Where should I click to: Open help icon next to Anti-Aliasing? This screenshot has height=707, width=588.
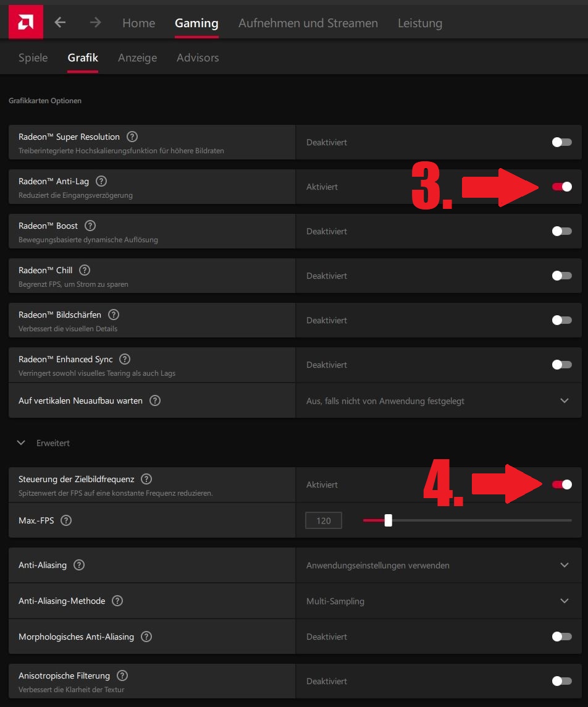[79, 565]
